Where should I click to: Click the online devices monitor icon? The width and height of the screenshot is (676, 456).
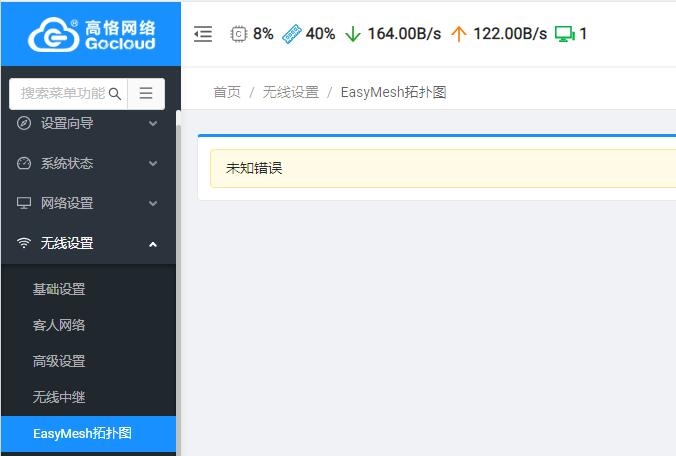[564, 34]
